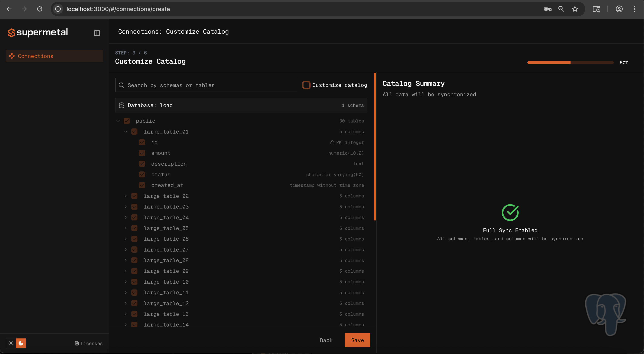Enable the Customize catalog toggle

point(306,85)
